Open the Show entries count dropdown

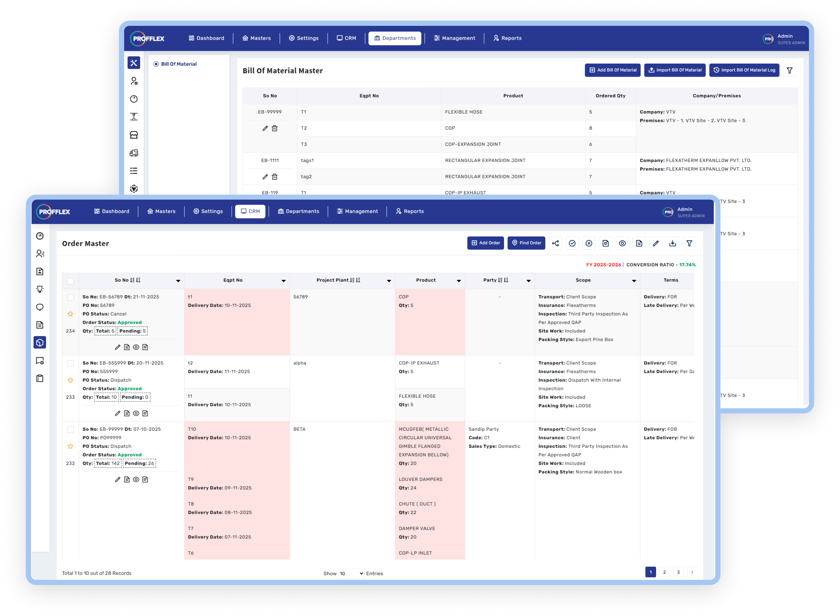[x=351, y=573]
